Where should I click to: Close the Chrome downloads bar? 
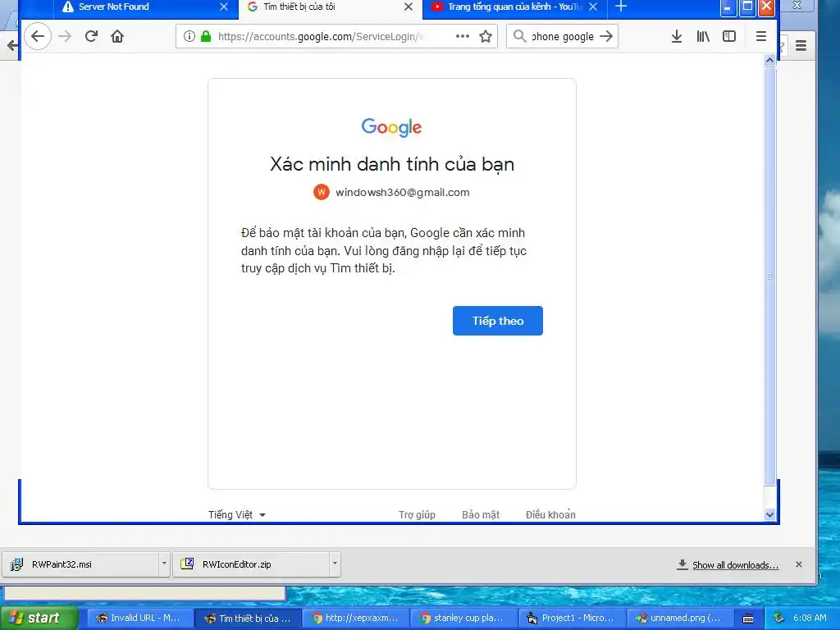[x=799, y=564]
